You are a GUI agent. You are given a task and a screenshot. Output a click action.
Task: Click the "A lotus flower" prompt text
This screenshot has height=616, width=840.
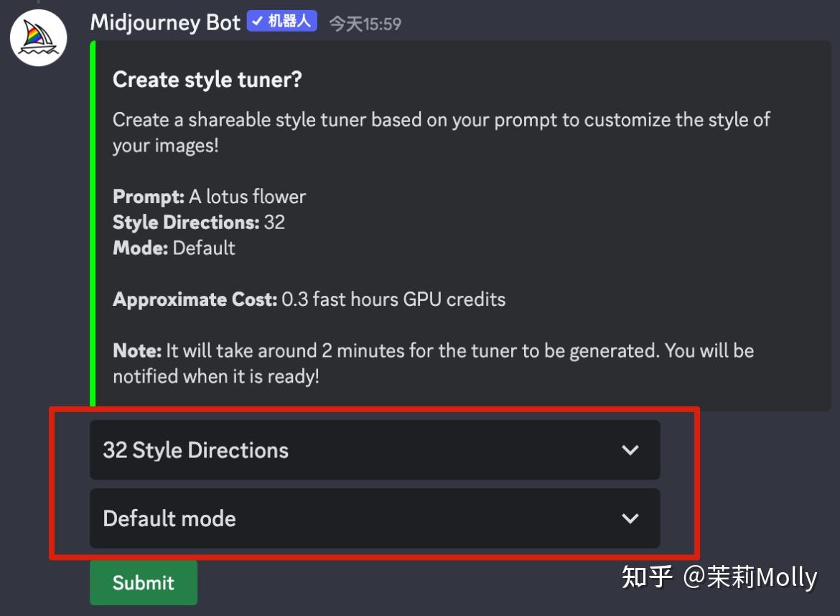coord(247,197)
